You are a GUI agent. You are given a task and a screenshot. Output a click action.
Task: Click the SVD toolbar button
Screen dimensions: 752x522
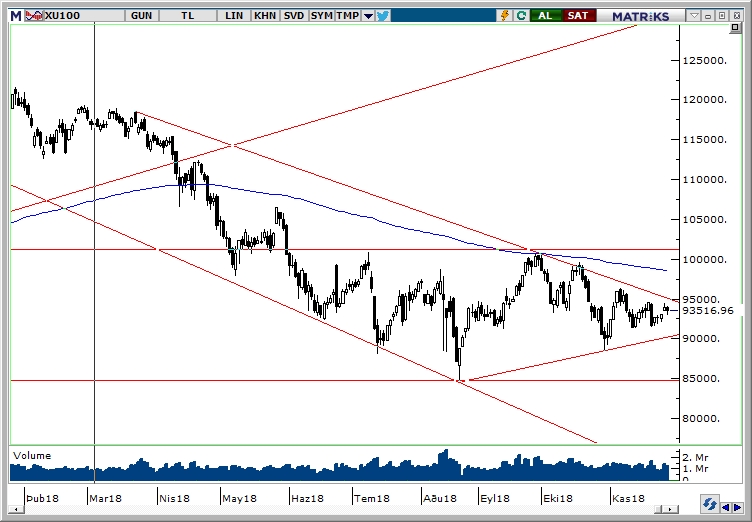(x=294, y=16)
